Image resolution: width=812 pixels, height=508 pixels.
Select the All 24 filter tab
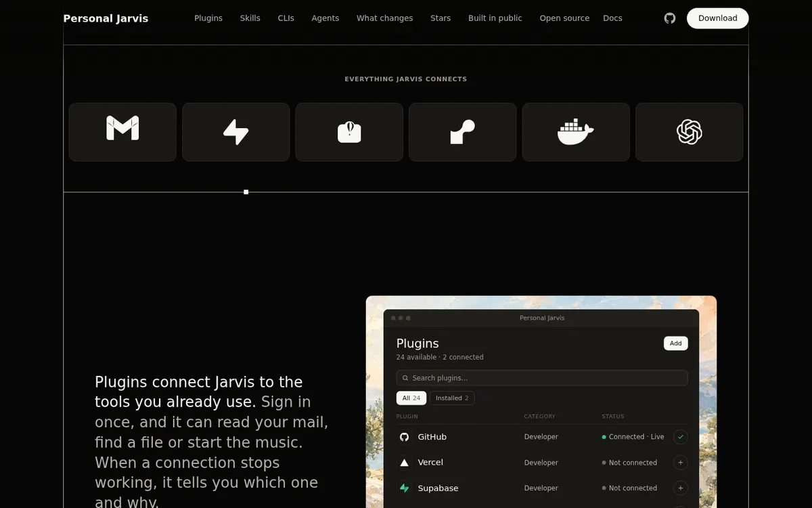click(x=411, y=398)
